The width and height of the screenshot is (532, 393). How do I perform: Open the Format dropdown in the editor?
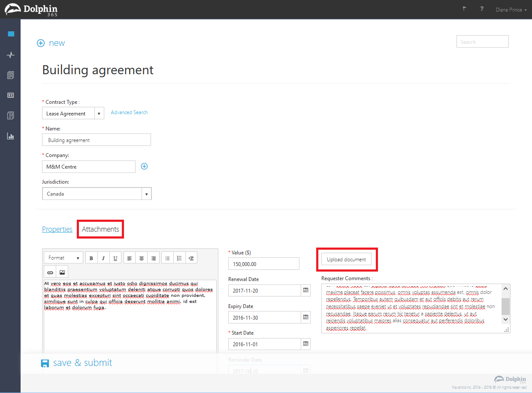pyautogui.click(x=63, y=258)
